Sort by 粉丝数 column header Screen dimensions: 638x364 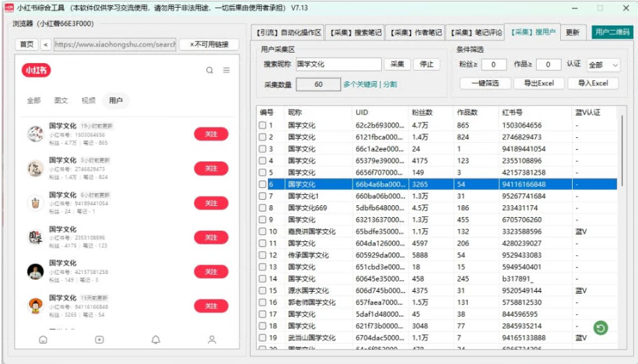point(429,112)
